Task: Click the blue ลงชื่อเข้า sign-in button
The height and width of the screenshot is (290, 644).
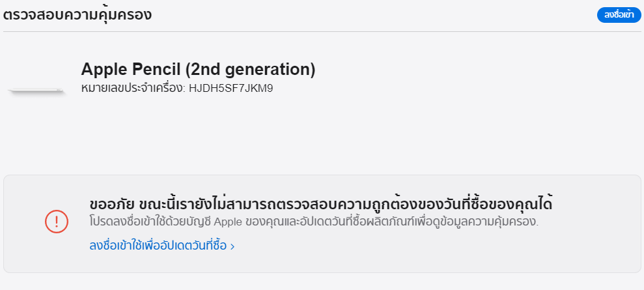Action: coord(619,15)
